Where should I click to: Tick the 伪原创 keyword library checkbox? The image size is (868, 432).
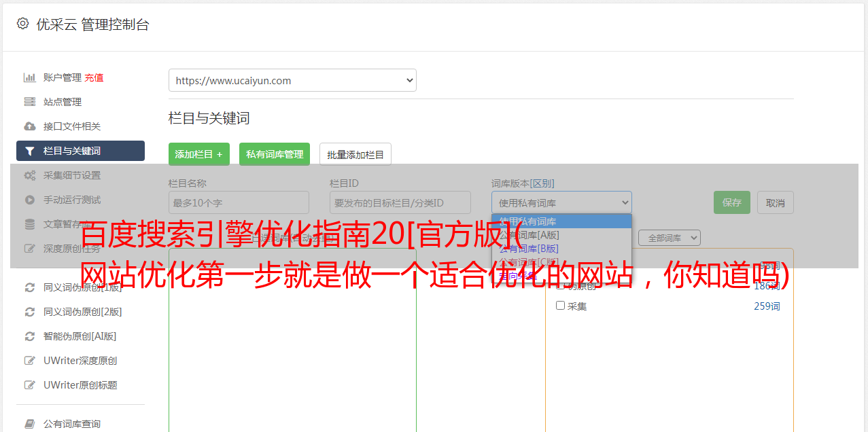[x=561, y=285]
